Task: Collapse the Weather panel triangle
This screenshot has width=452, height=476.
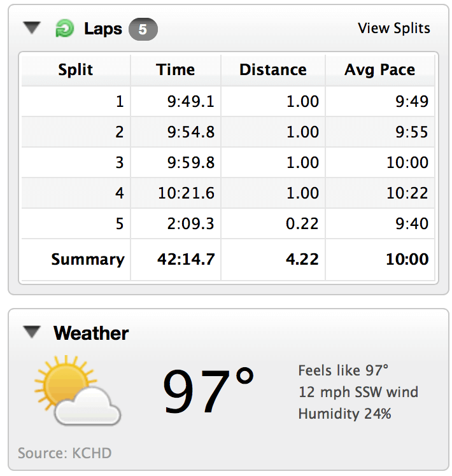Action: coord(32,332)
